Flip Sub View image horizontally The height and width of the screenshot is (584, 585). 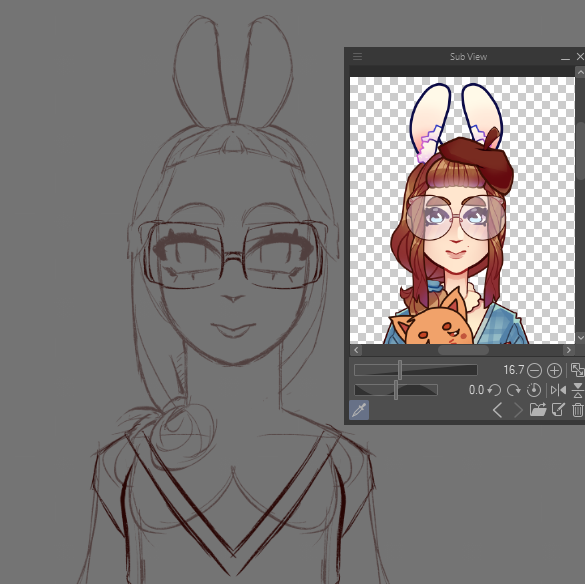click(x=558, y=390)
